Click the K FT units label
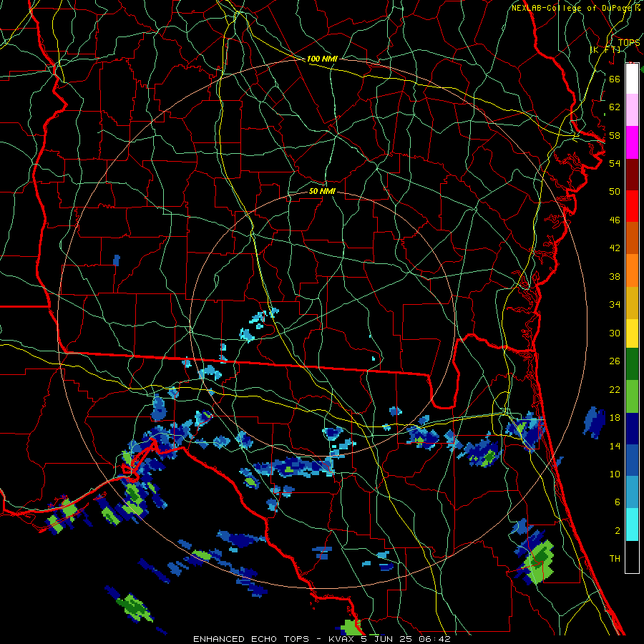The image size is (644, 644). (605, 49)
